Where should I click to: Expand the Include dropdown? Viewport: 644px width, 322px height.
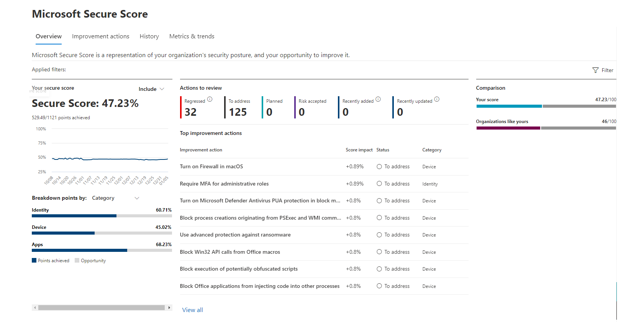(x=152, y=89)
